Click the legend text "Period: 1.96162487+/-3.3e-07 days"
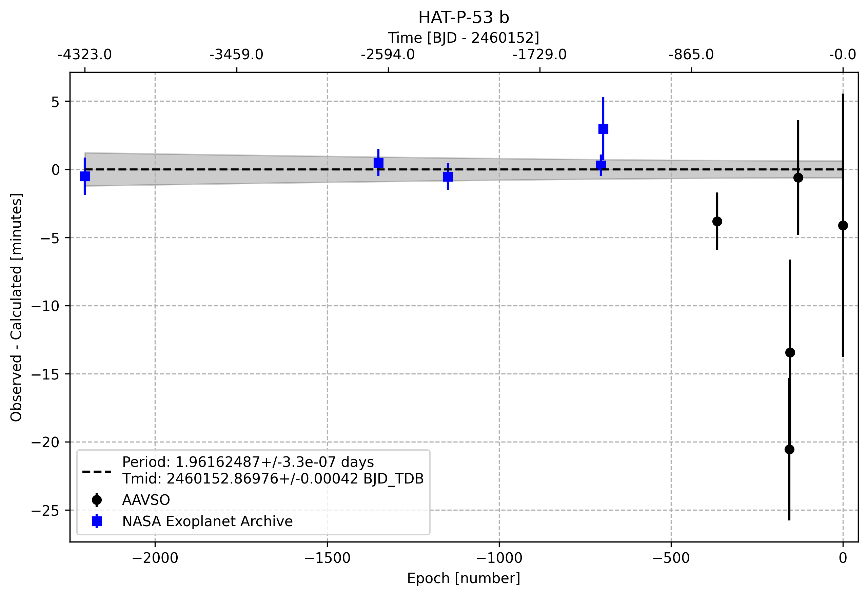868x596 pixels. click(248, 462)
